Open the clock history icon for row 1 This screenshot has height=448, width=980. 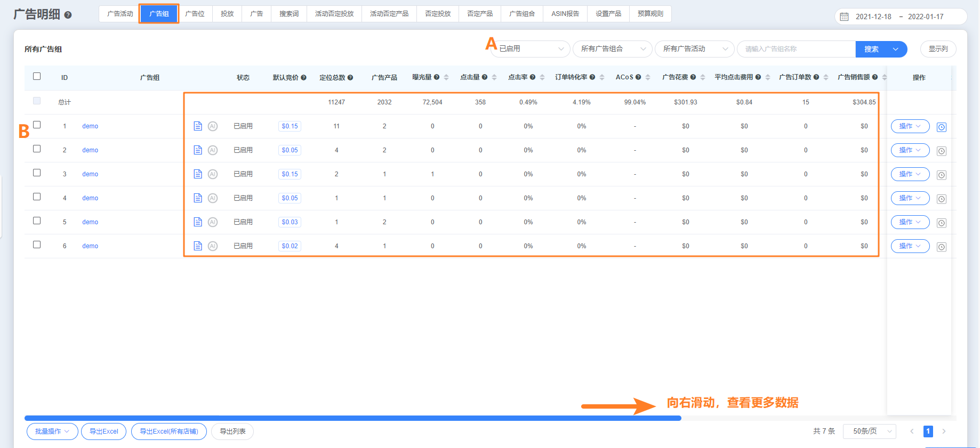pos(942,127)
